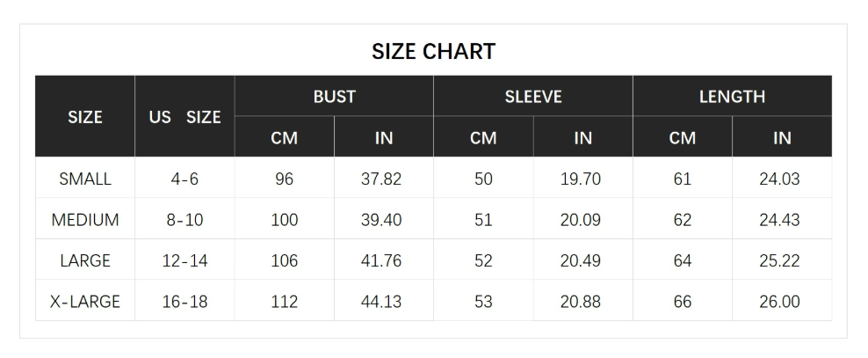Click the IN subheader under SLEEVE
868x358 pixels.
pyautogui.click(x=582, y=138)
